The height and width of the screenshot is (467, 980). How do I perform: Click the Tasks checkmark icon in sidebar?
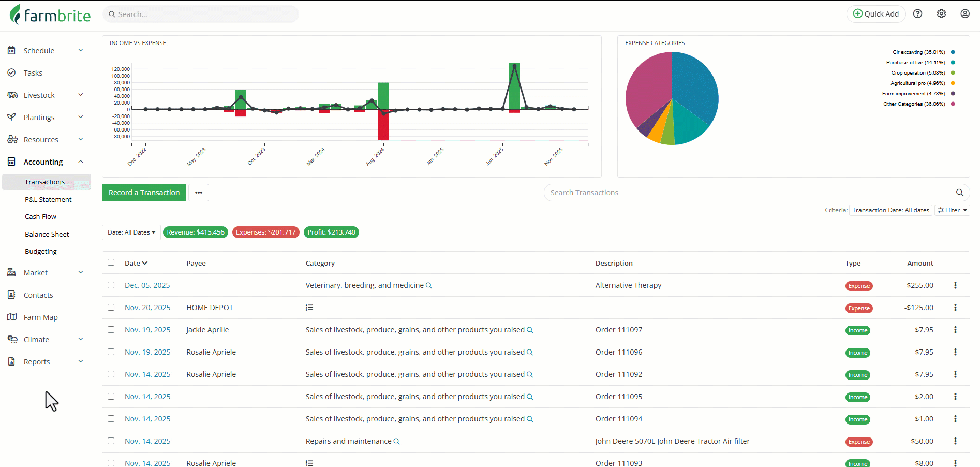click(x=11, y=72)
